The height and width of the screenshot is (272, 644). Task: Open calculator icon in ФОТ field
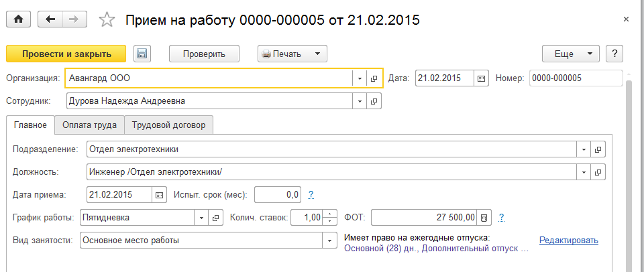tap(485, 217)
